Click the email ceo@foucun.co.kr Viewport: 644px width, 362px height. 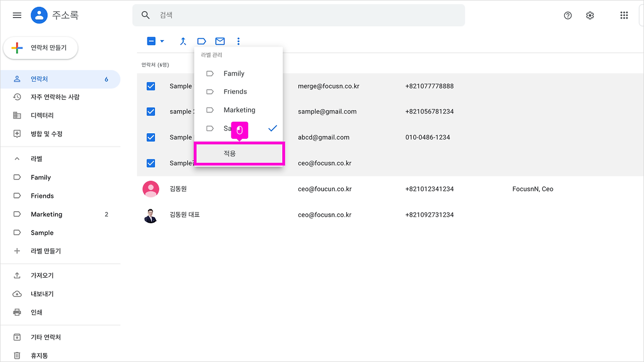click(325, 189)
